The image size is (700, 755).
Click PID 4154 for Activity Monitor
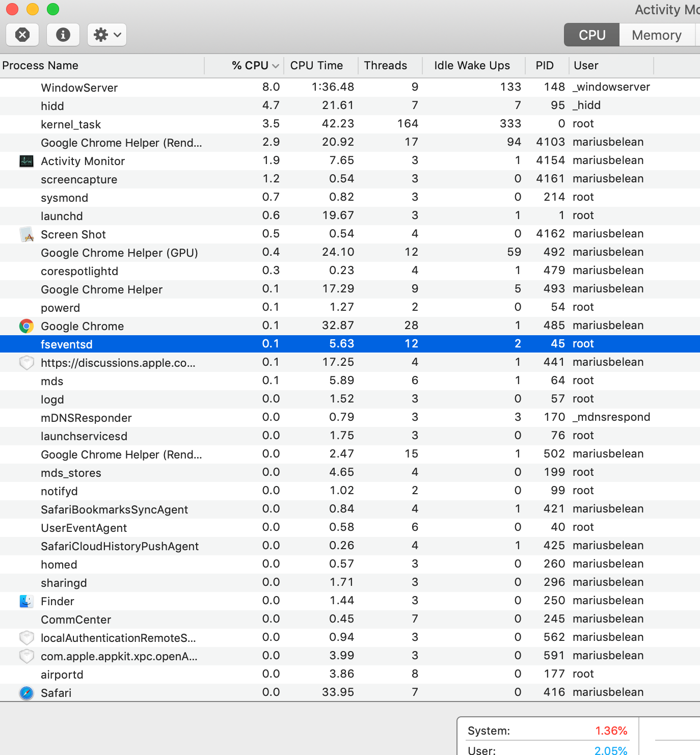[551, 160]
